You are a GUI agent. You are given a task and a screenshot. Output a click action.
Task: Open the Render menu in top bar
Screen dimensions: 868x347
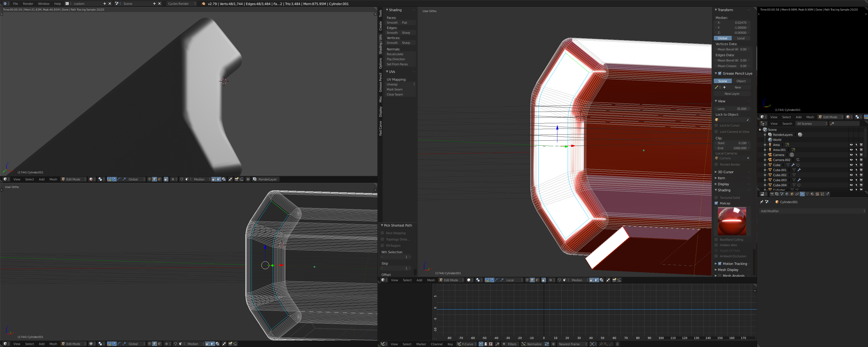pos(28,4)
